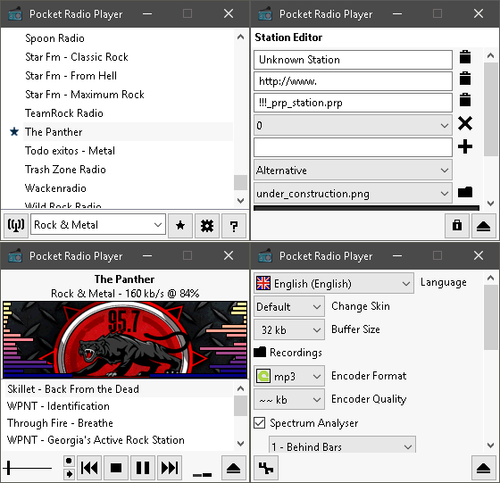Click the X remove icon in Station Editor
This screenshot has width=500, height=483.
465,124
